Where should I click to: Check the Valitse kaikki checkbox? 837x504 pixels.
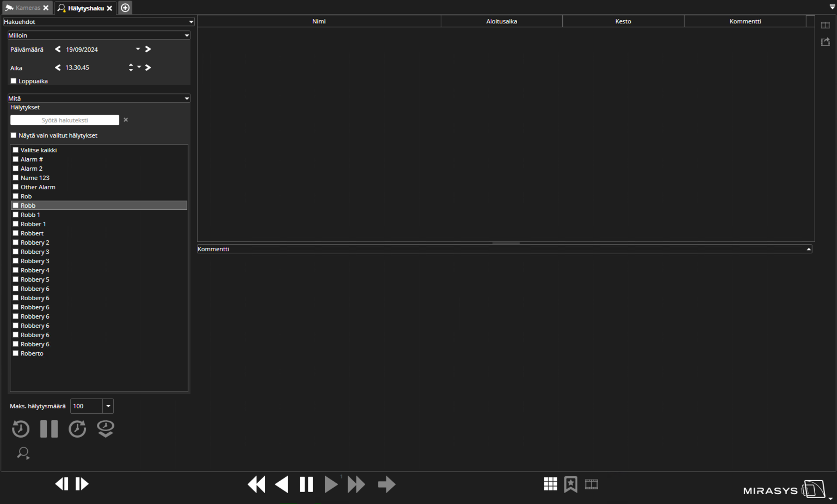[x=16, y=150]
